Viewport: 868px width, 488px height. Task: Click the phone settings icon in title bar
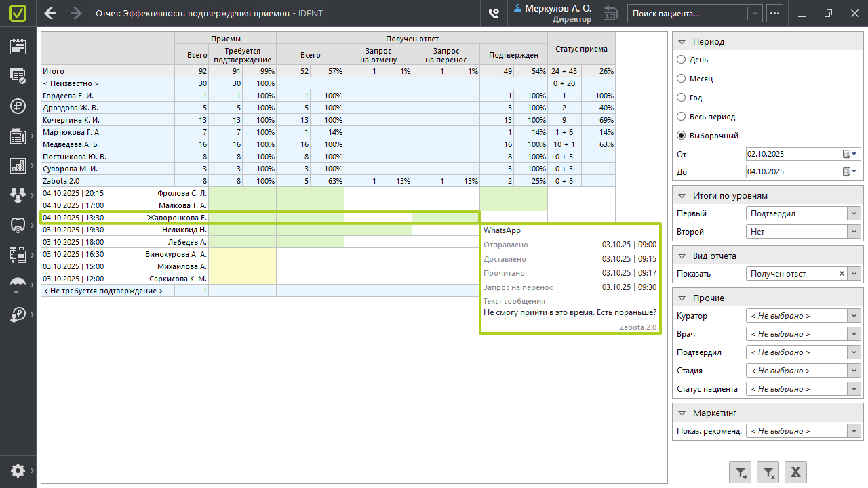click(494, 13)
